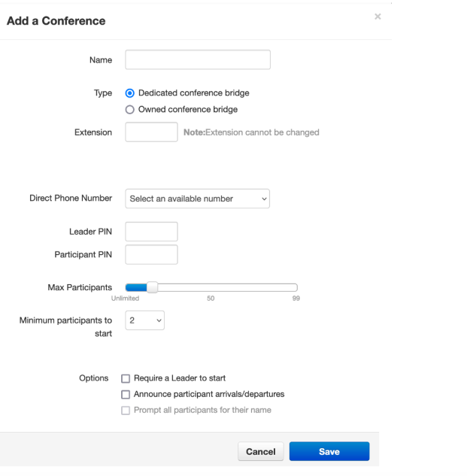
Task: Click the Max Participants slider handle
Action: [x=152, y=287]
